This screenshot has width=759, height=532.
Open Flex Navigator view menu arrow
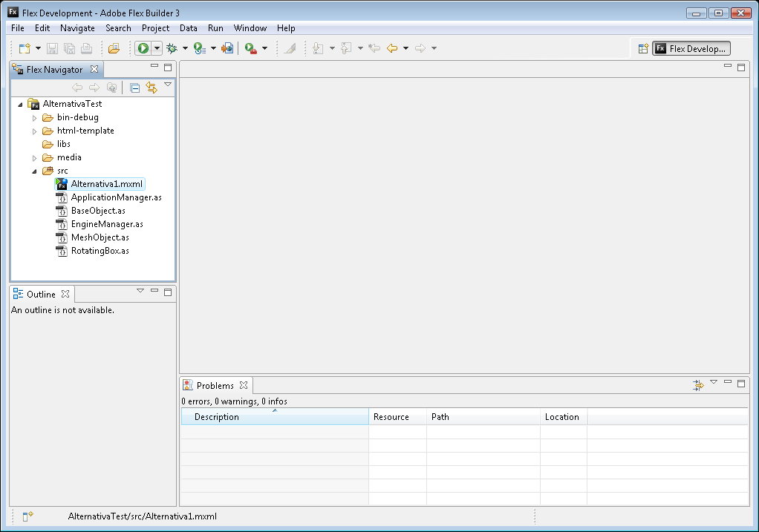pyautogui.click(x=168, y=85)
